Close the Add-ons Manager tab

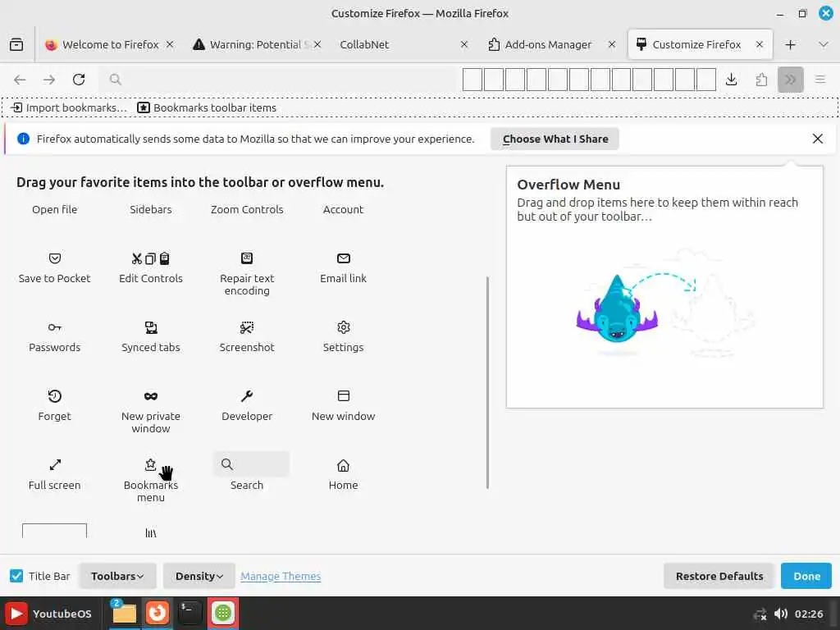pyautogui.click(x=612, y=44)
